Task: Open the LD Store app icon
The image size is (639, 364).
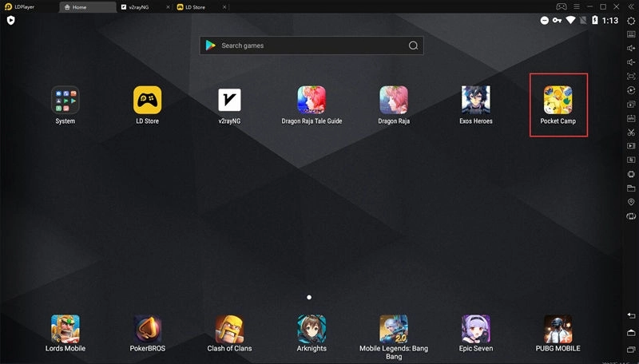Action: pos(147,100)
